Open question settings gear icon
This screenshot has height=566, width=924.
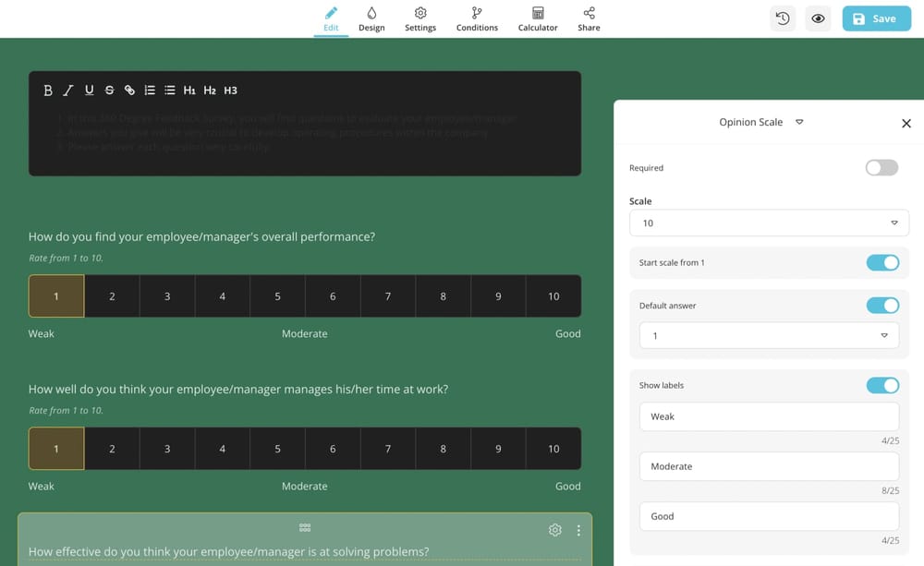click(554, 530)
